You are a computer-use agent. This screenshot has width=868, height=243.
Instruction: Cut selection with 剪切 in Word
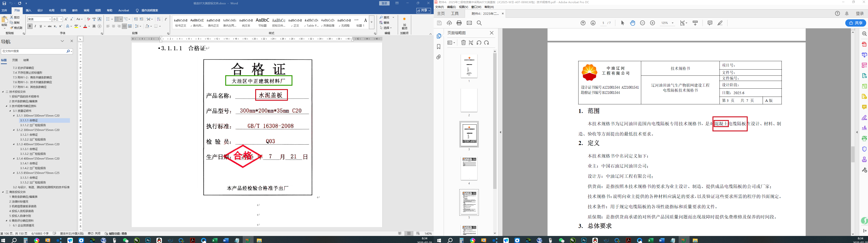pyautogui.click(x=15, y=17)
